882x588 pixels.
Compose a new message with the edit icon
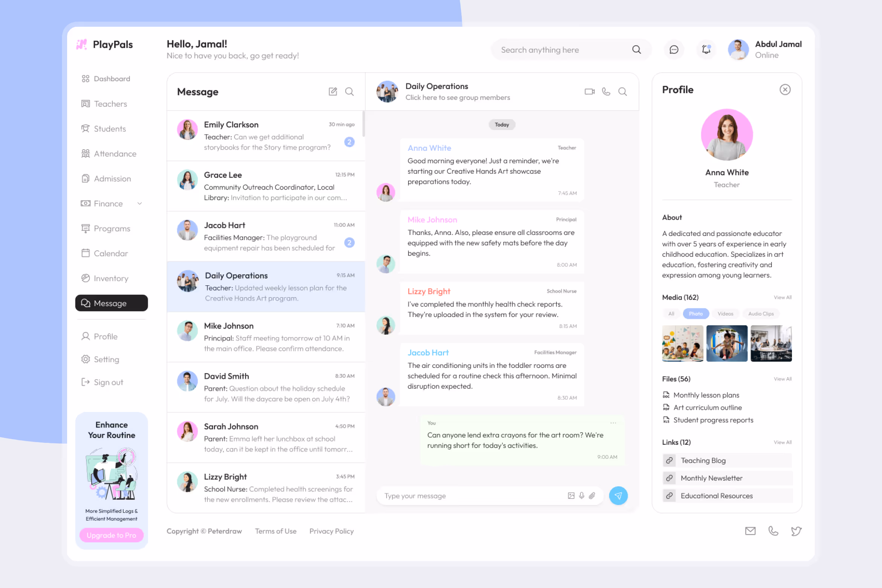[x=333, y=92]
